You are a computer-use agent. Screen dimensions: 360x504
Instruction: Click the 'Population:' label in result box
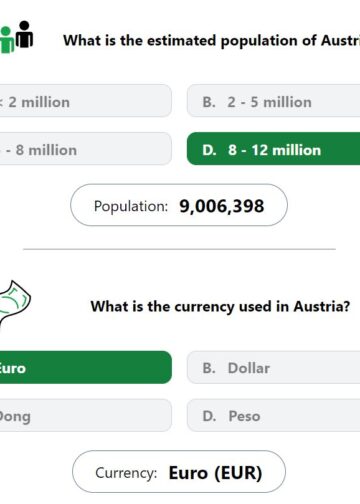[131, 206]
